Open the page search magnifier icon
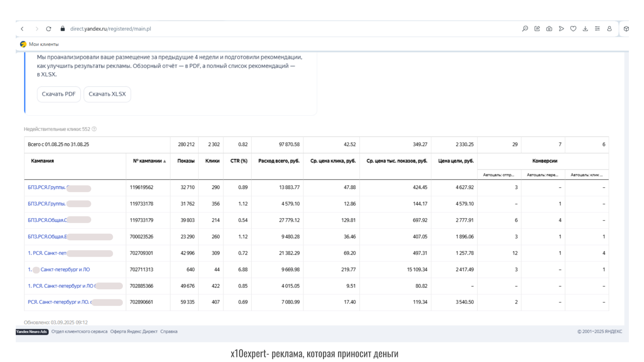The image size is (644, 362). click(525, 29)
